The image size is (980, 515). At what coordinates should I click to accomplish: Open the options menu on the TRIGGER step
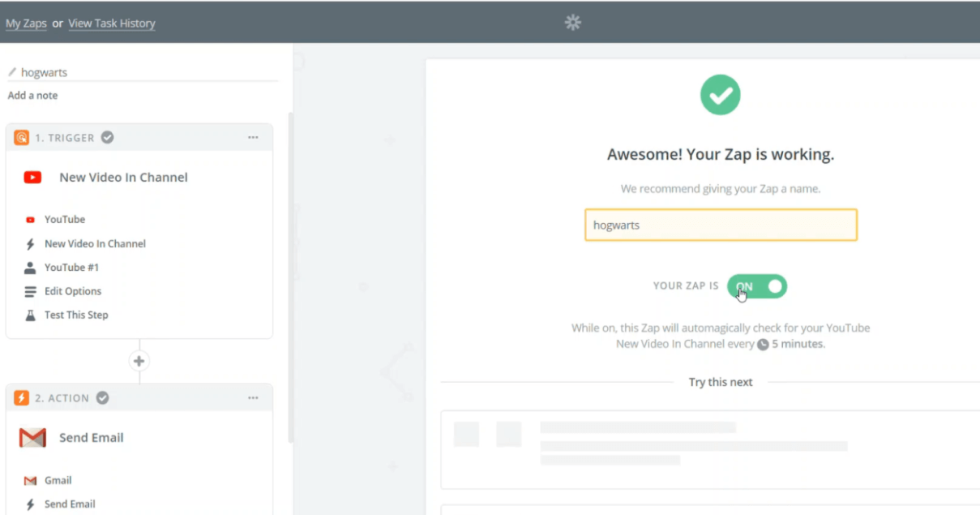(253, 137)
